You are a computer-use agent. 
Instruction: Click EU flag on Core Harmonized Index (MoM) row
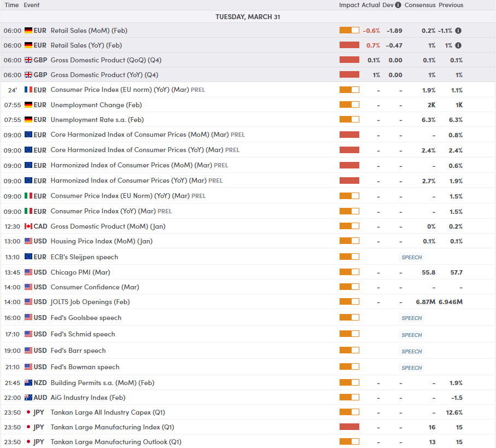click(28, 135)
